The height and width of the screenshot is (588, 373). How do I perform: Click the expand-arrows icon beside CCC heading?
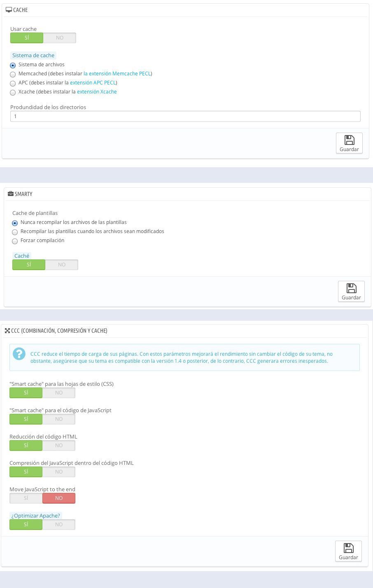click(x=7, y=331)
